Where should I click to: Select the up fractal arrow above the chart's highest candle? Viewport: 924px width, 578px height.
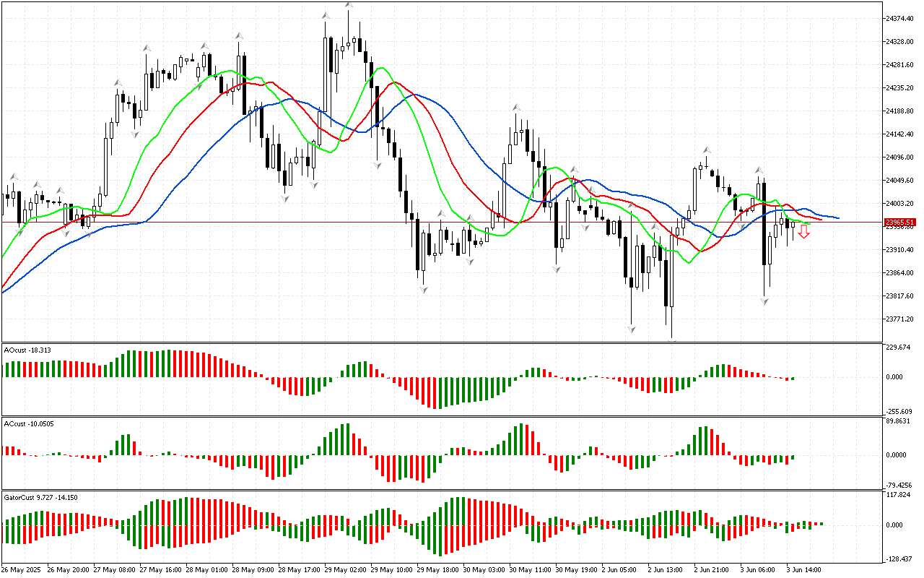(349, 5)
